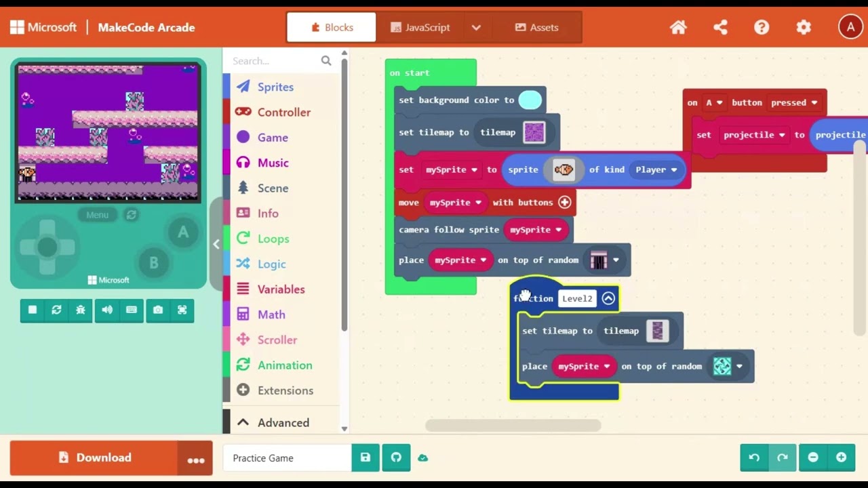Collapse the Advanced categories section
Image resolution: width=868 pixels, height=488 pixels.
(283, 422)
